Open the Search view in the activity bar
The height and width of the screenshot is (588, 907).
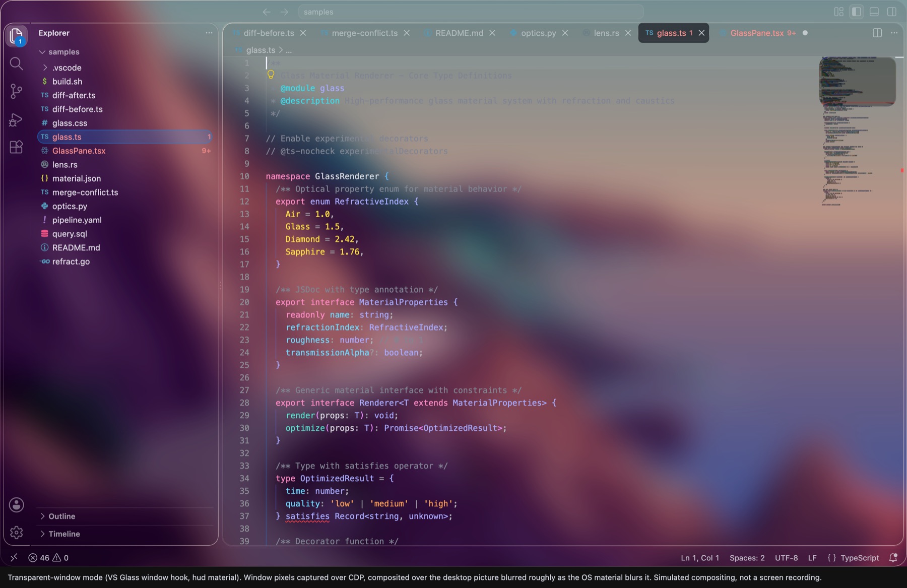pos(16,63)
